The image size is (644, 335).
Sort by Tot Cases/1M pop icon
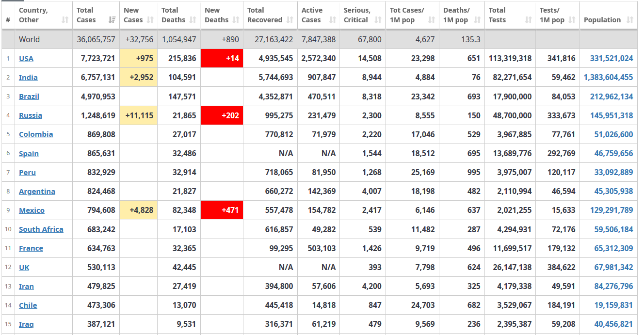(x=432, y=20)
